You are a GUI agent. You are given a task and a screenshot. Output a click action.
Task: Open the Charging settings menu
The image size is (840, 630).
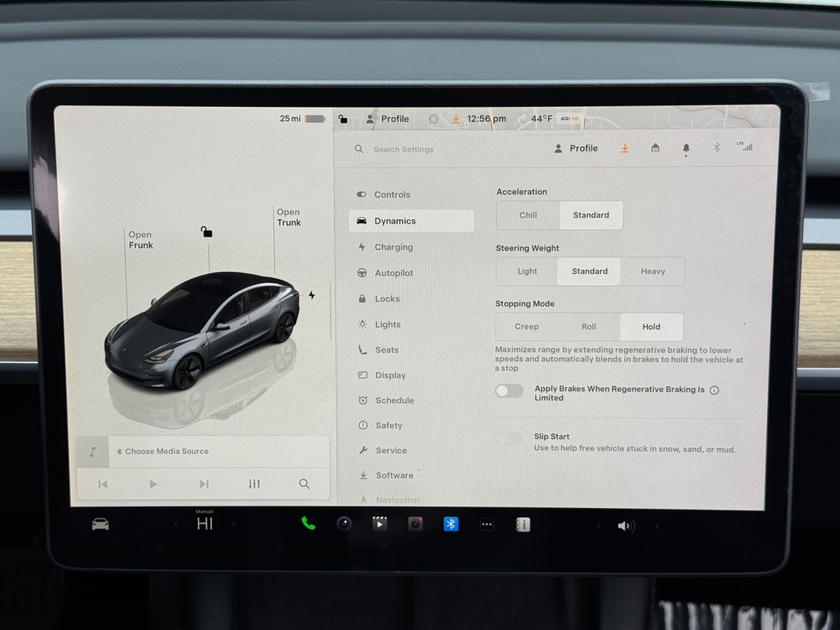click(x=393, y=247)
